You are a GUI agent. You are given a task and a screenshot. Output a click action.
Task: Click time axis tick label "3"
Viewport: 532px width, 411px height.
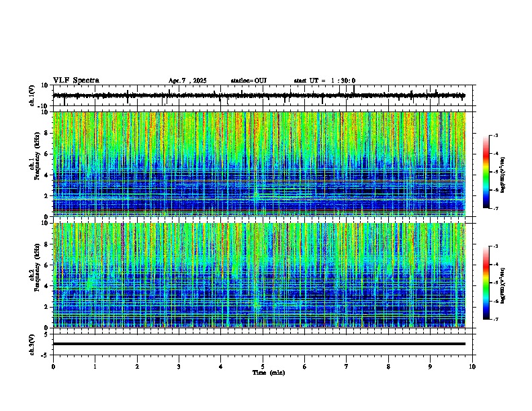(179, 367)
